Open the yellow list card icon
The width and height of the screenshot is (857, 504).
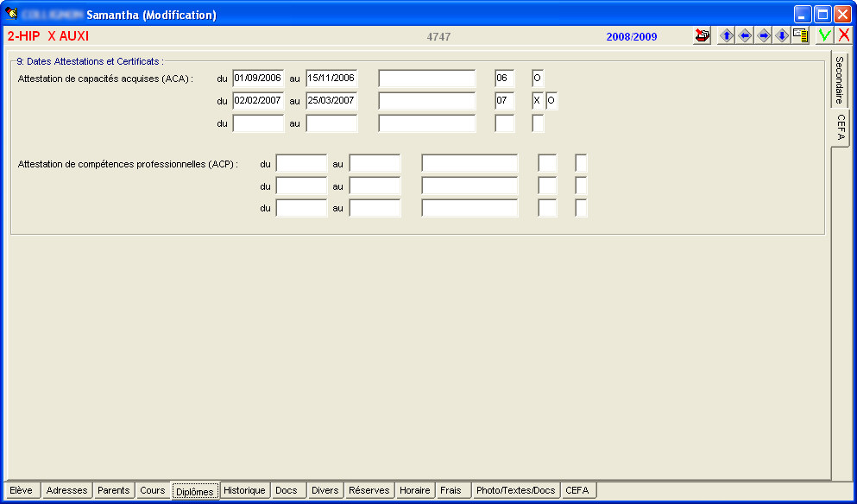(801, 36)
